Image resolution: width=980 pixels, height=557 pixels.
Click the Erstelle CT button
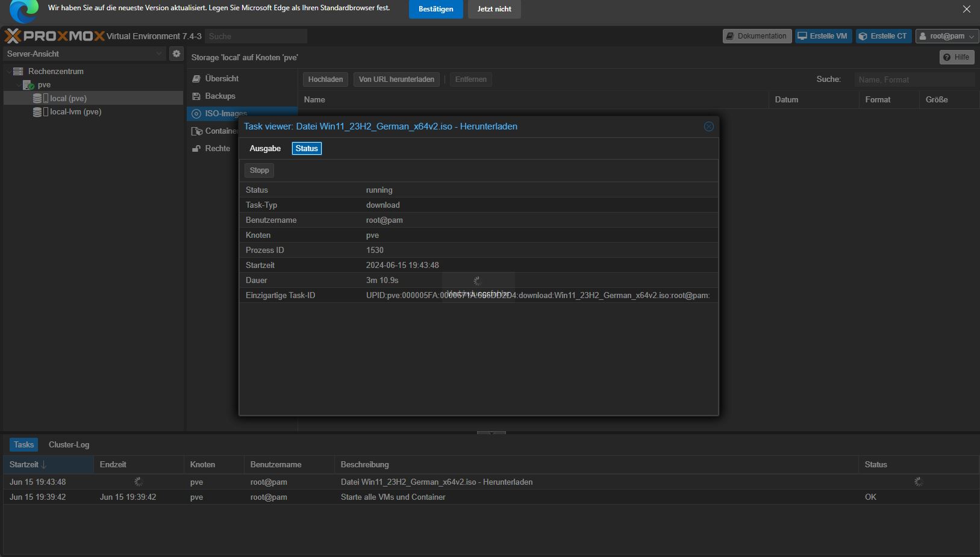coord(884,36)
